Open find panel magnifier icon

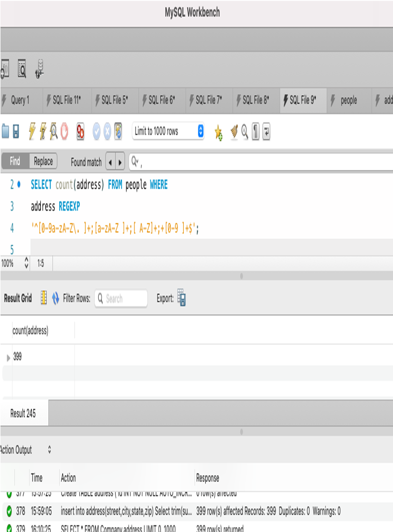[x=245, y=132]
